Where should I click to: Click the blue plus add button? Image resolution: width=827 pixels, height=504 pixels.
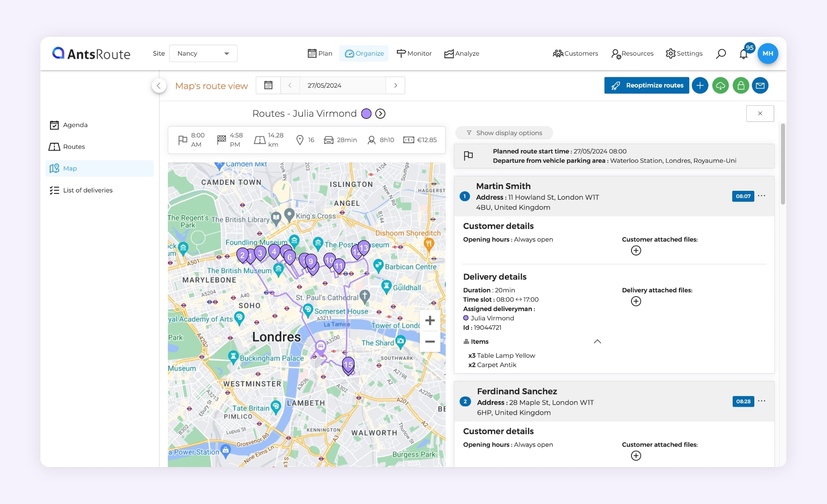click(x=700, y=85)
